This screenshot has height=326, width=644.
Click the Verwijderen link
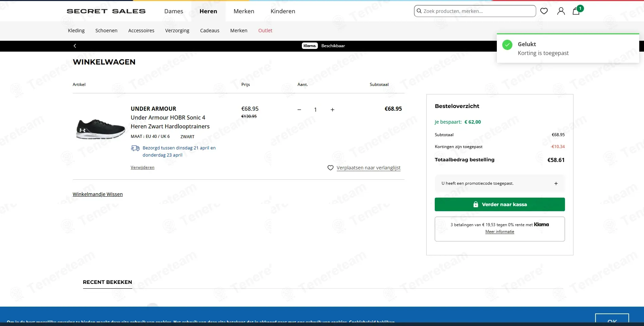point(142,167)
